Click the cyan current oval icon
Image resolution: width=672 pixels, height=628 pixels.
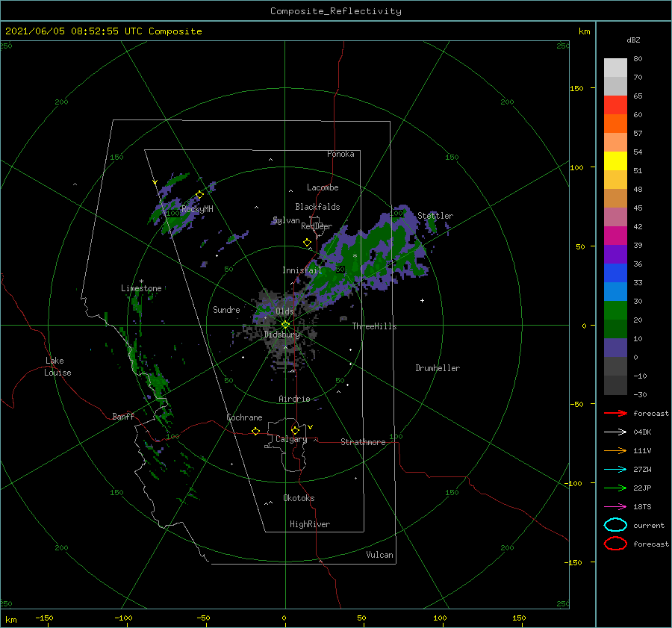coord(615,525)
